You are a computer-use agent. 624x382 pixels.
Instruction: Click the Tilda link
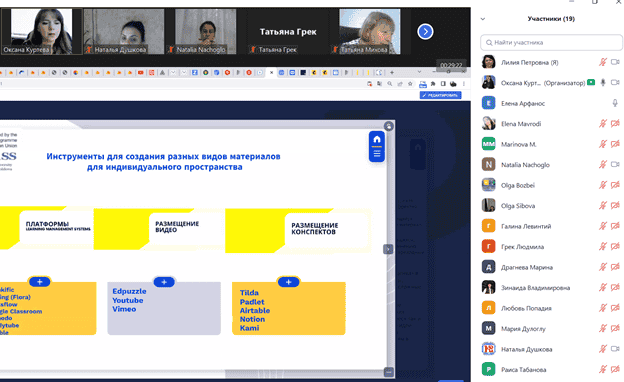(249, 292)
